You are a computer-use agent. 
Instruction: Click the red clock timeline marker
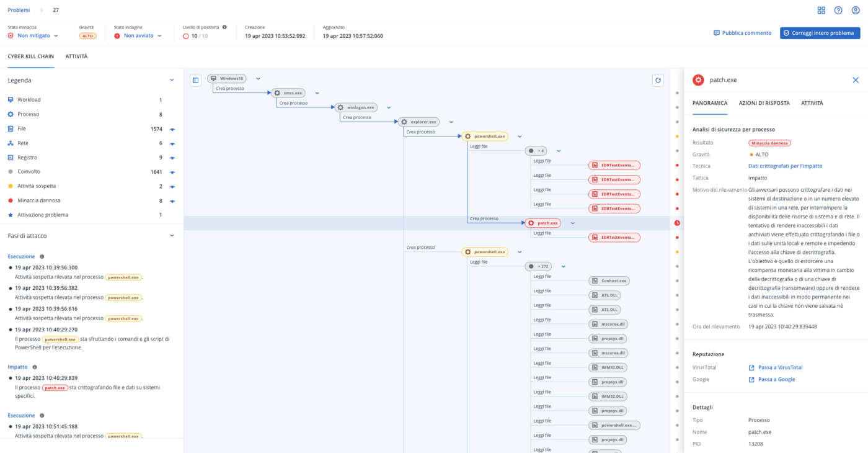[677, 223]
